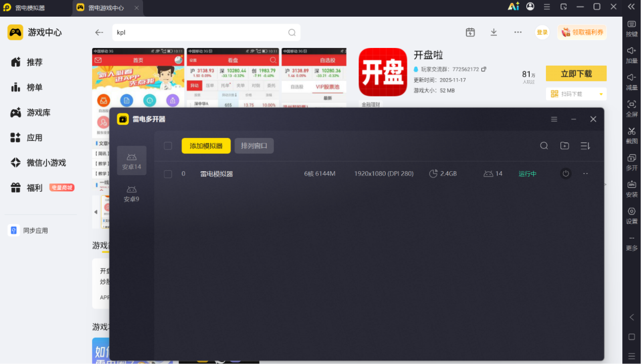
Task: Click Android recent apps menu icon
Action: click(631, 356)
